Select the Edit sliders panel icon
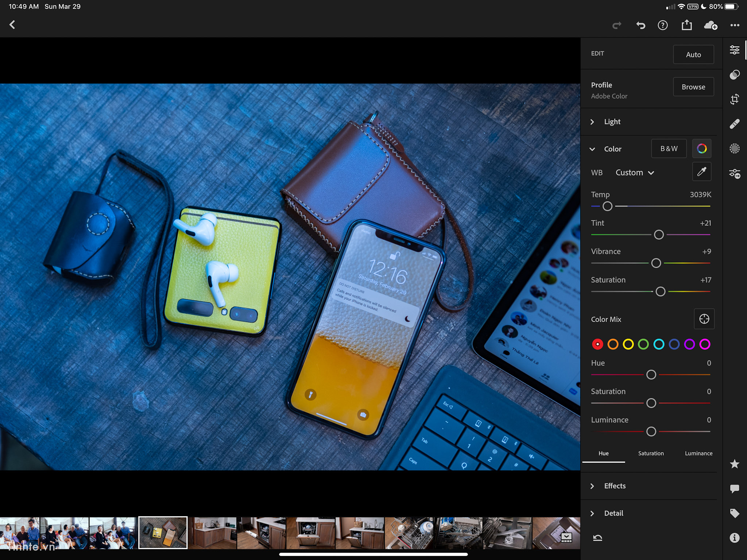The image size is (747, 560). [x=735, y=50]
